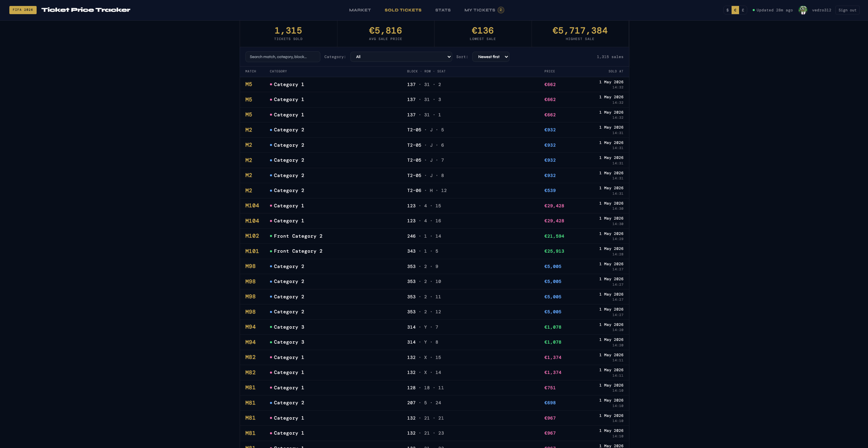The height and width of the screenshot is (448, 868).
Task: Select the M2 row T2-05 · J · 5
Action: pyautogui.click(x=434, y=130)
